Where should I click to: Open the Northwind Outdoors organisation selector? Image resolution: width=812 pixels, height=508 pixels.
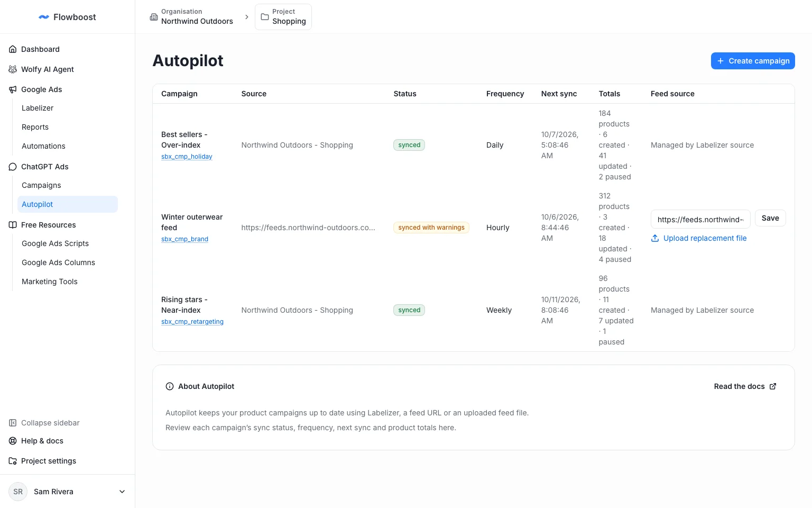pos(191,17)
